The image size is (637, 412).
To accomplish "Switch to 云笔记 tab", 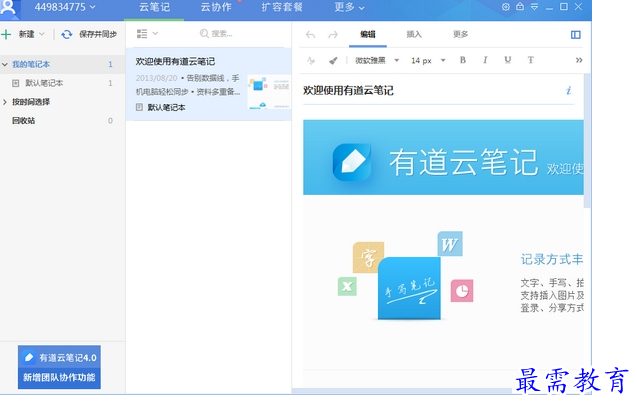I will coord(154,7).
